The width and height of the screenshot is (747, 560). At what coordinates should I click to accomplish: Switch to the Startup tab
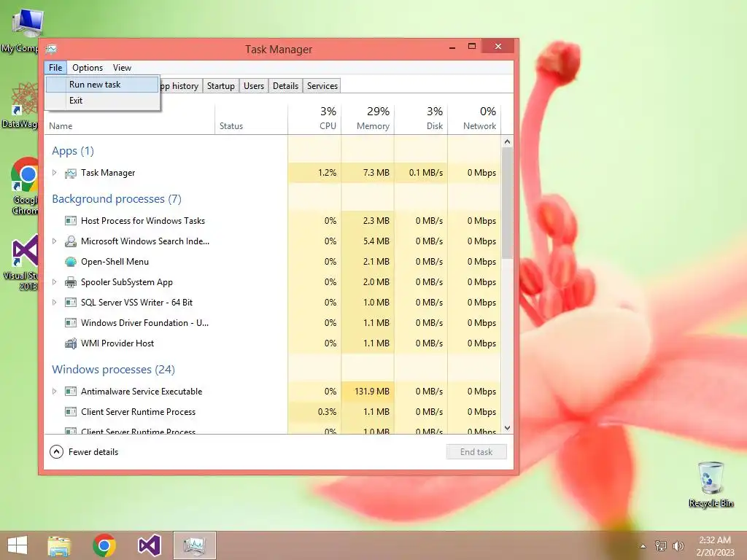221,86
